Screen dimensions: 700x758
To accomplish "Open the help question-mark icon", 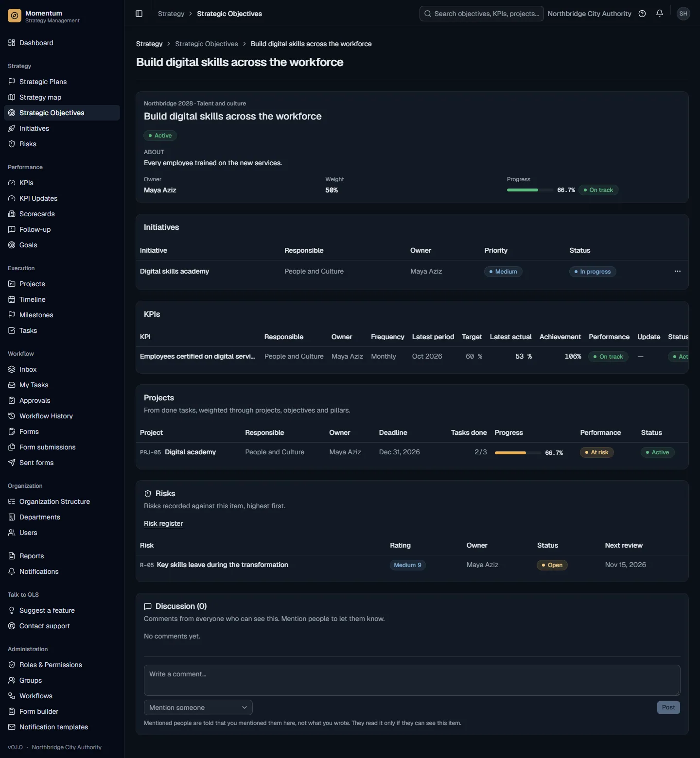I will tap(642, 14).
